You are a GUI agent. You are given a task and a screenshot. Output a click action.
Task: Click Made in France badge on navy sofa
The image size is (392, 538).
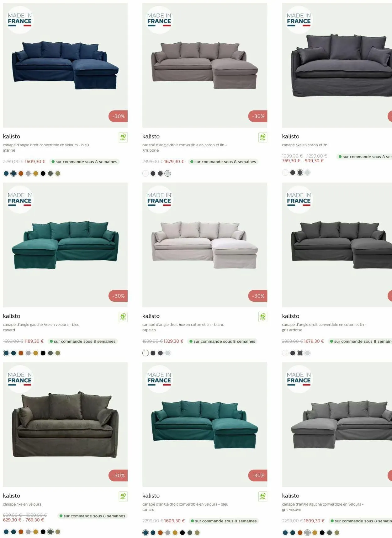pyautogui.click(x=20, y=20)
